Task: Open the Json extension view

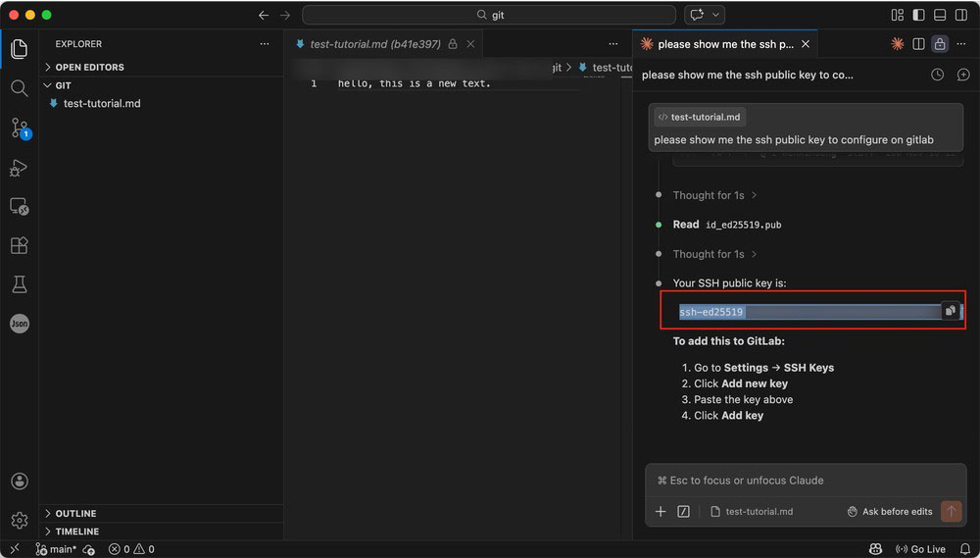Action: (x=19, y=324)
